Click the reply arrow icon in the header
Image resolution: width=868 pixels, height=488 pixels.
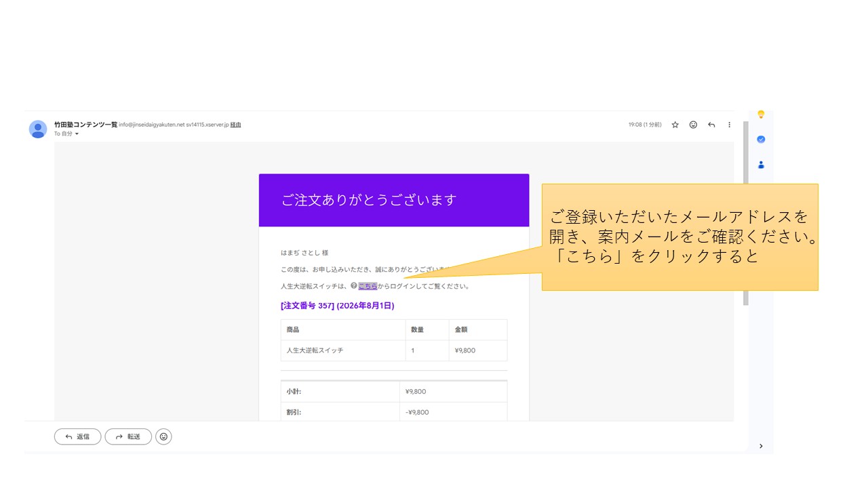[x=711, y=125]
